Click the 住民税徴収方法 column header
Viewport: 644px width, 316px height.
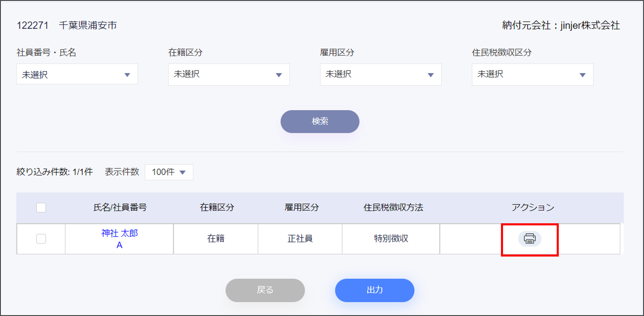click(393, 207)
